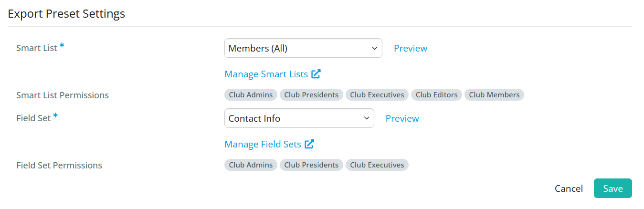Screen dimensions: 644x209
Task: Cancel the export preset changes
Action: [x=569, y=188]
